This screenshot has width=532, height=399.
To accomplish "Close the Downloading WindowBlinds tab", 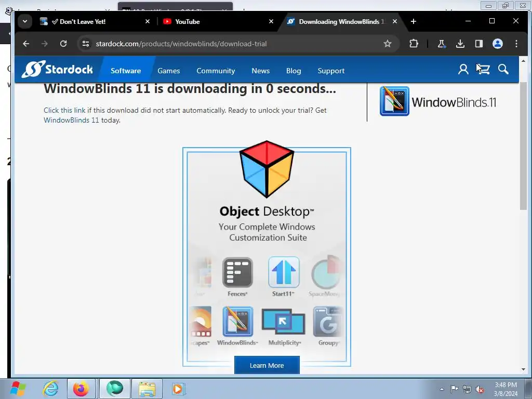I will (395, 21).
